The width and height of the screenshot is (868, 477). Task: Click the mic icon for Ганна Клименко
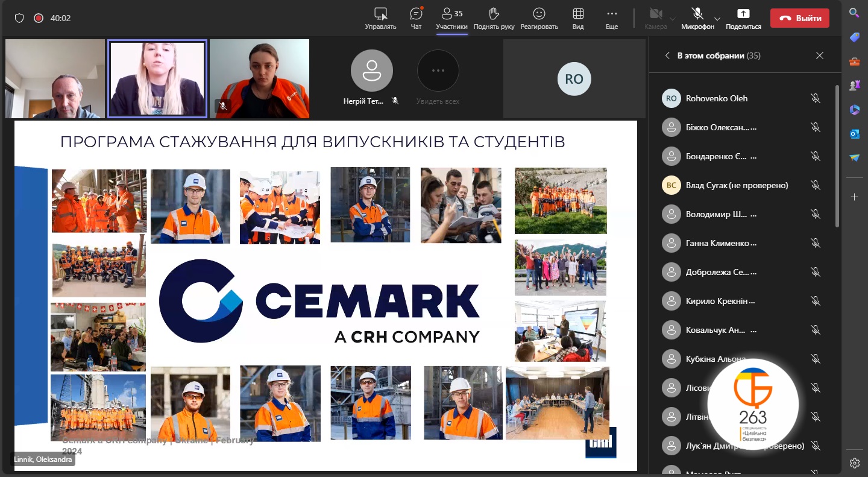pyautogui.click(x=816, y=243)
